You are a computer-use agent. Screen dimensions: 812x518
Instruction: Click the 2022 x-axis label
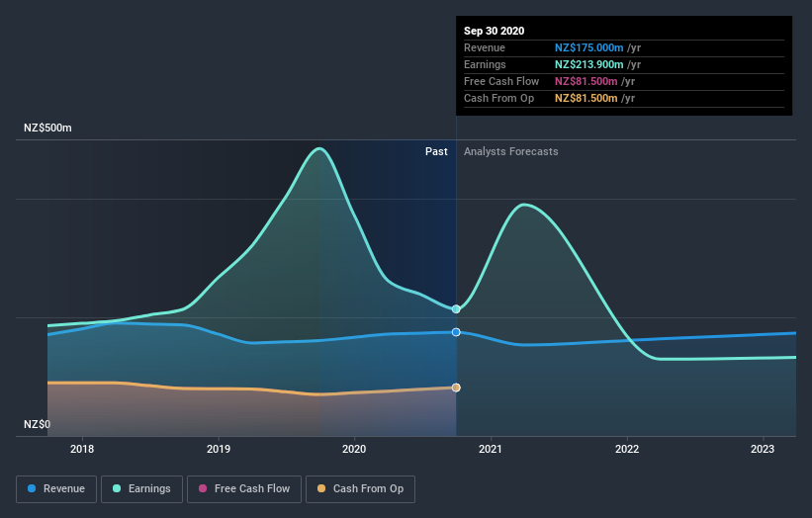627,449
